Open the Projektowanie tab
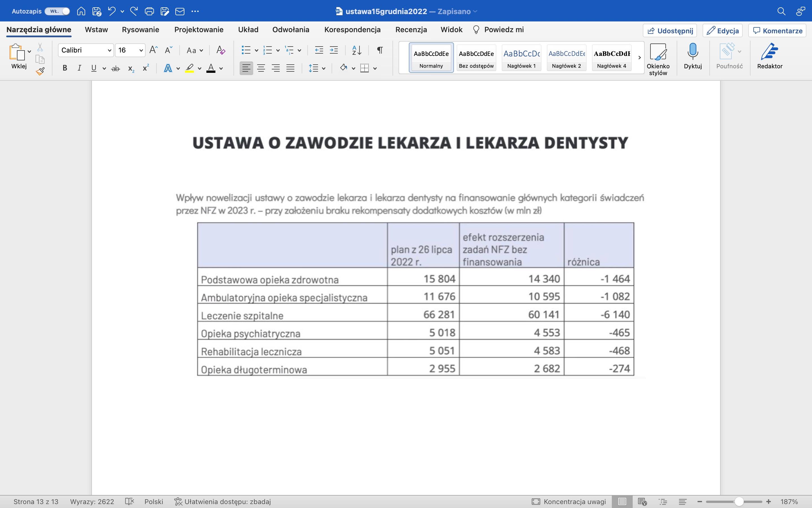812x508 pixels. [x=199, y=30]
